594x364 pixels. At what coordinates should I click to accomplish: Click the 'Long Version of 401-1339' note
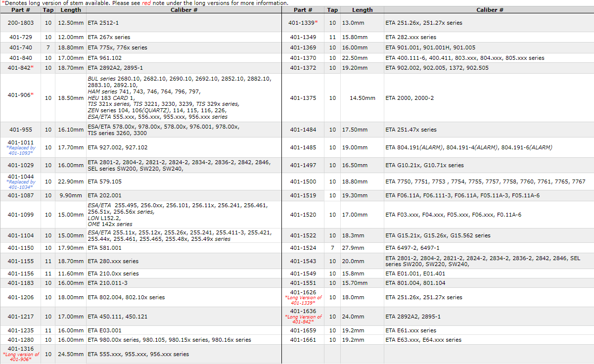click(x=303, y=300)
